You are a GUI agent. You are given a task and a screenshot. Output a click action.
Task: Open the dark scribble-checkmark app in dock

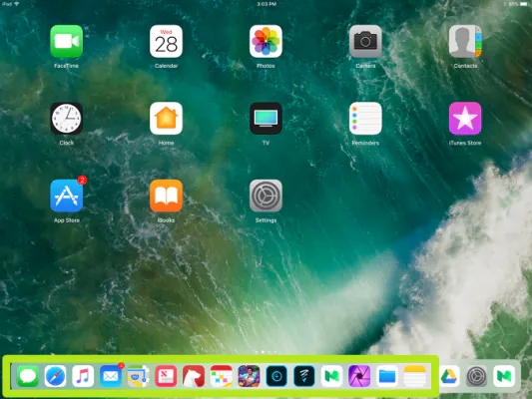pos(304,376)
